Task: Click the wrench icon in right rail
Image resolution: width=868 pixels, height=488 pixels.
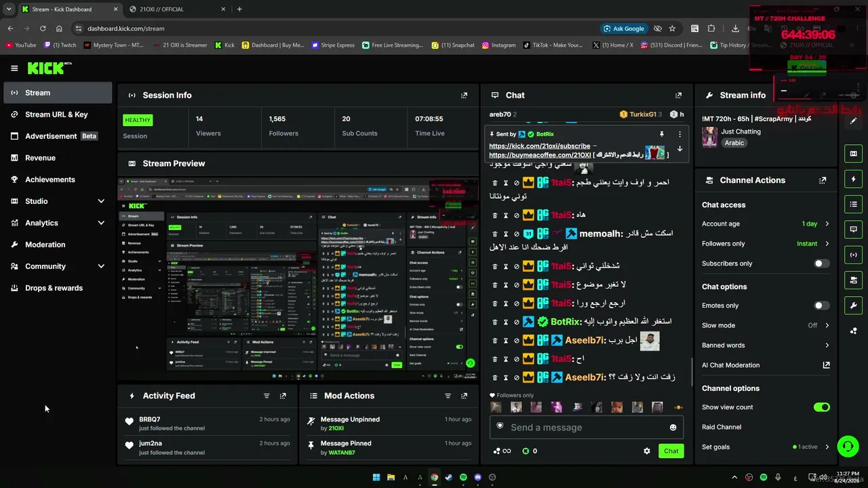Action: [x=853, y=306]
